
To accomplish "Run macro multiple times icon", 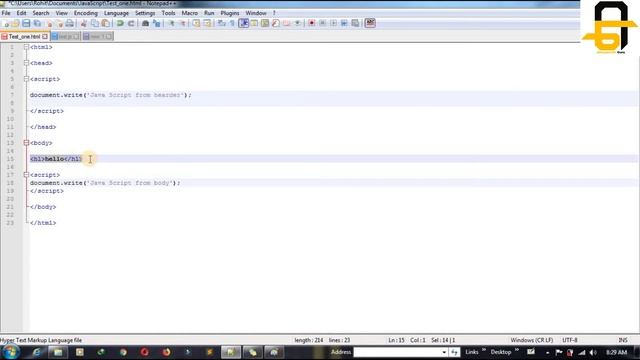I will 344,23.
